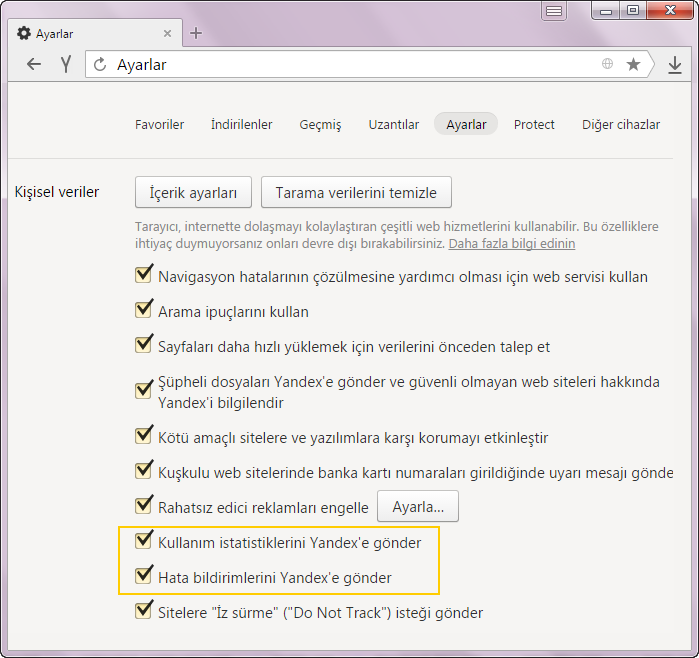Switch to Diğer cihazlar tab

pyautogui.click(x=621, y=124)
